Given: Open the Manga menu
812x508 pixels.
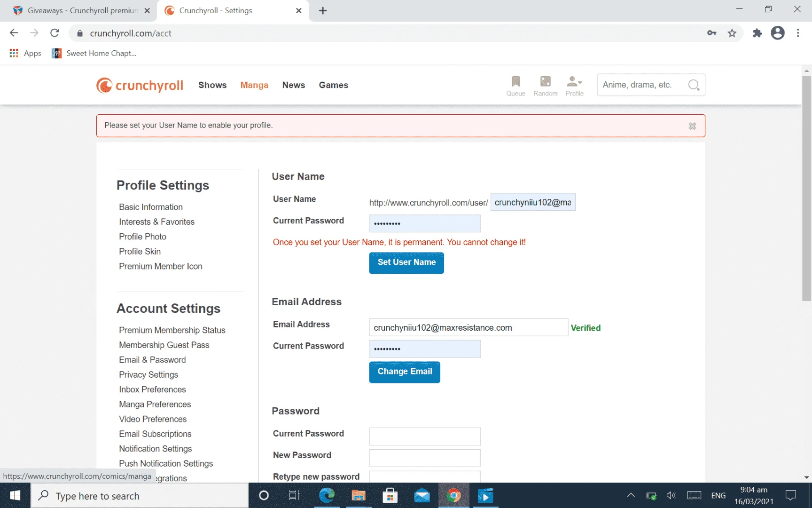Looking at the screenshot, I should [x=254, y=85].
